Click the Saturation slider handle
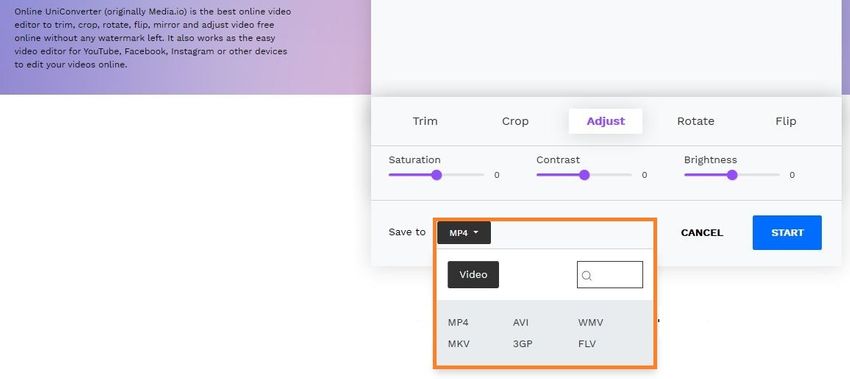The height and width of the screenshot is (379, 850). coord(436,175)
